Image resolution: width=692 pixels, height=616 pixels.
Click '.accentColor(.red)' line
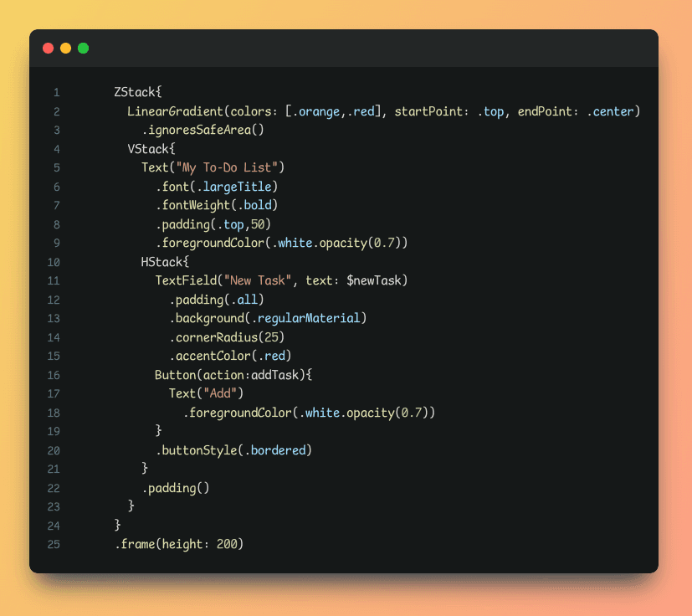pyautogui.click(x=230, y=356)
